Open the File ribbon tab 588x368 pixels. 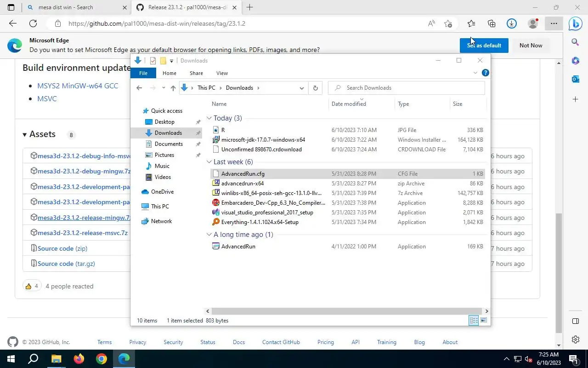(x=143, y=73)
